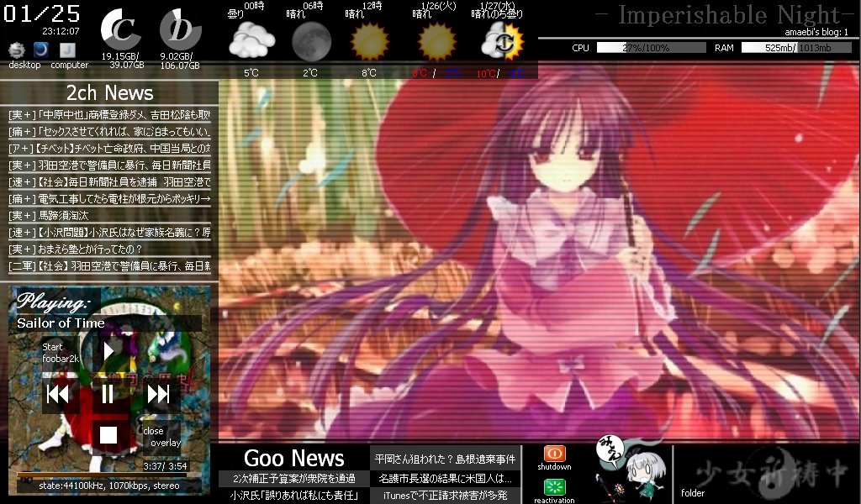
Task: Open the 電気工事してたら電柱が根元から headline
Action: click(x=109, y=198)
